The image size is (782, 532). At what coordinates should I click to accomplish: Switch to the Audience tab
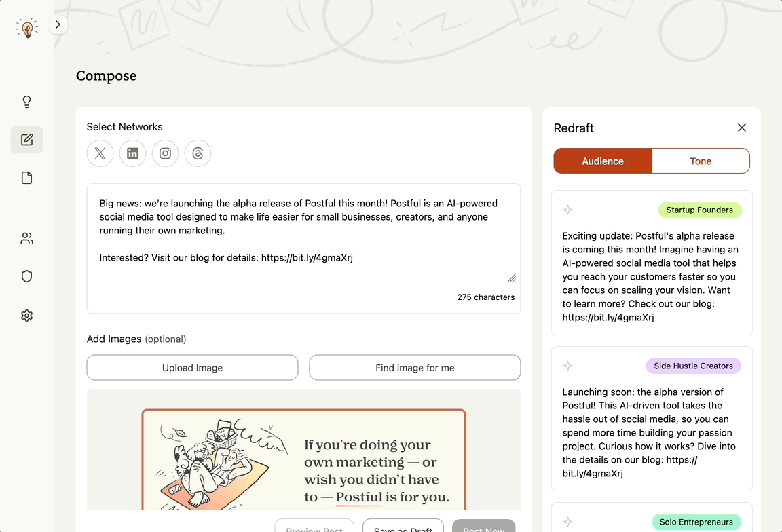[x=603, y=161]
